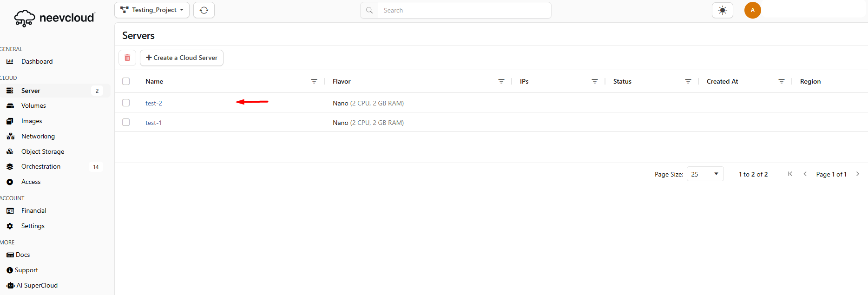
Task: Click the red trash delete icon
Action: (127, 58)
